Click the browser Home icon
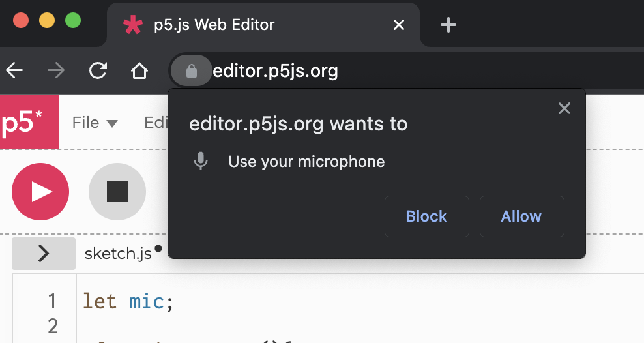644x343 pixels. (x=139, y=70)
